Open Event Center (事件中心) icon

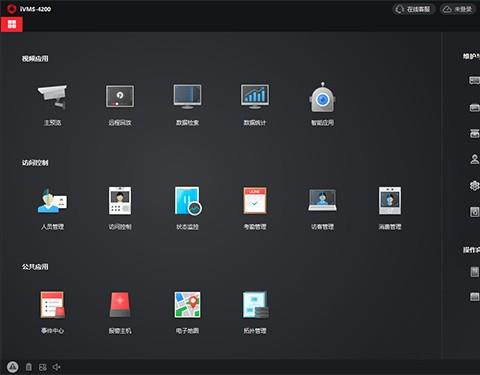[52, 305]
